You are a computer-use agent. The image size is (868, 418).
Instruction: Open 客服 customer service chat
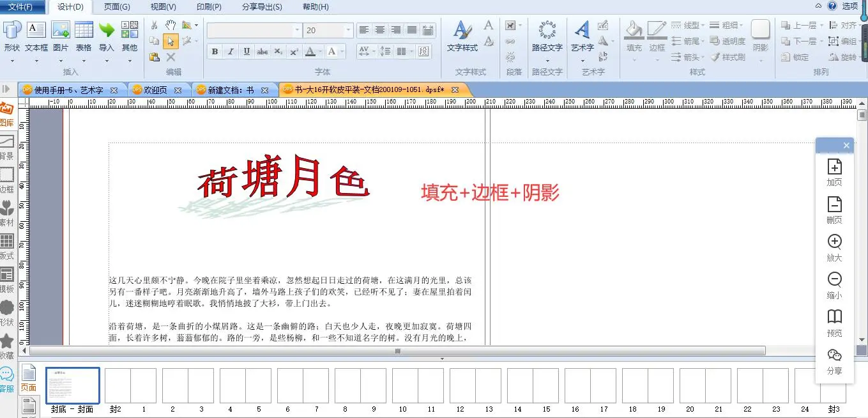6,380
